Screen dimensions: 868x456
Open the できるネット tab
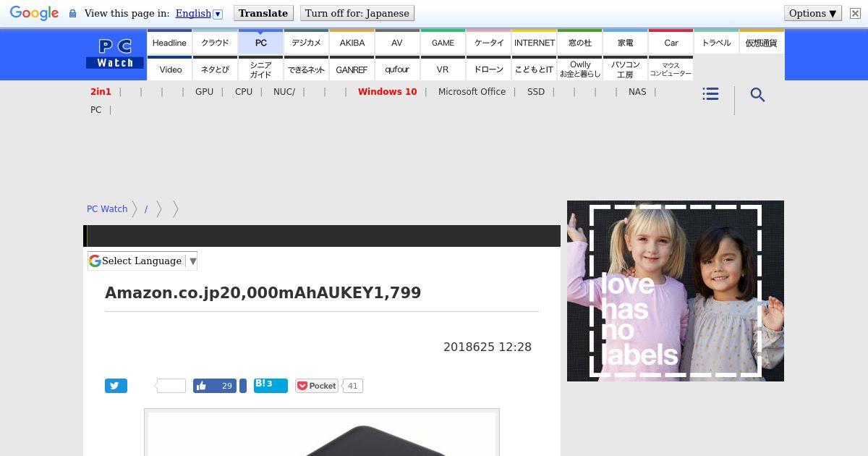pos(306,69)
